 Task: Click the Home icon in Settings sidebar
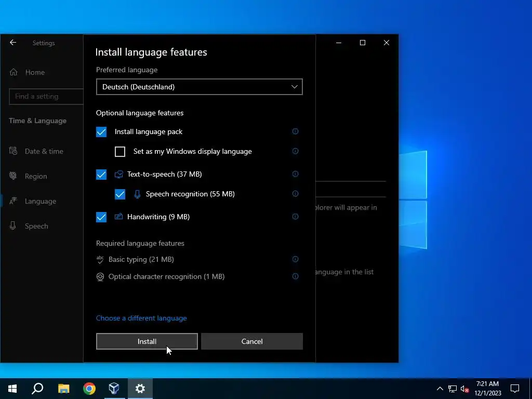(x=14, y=72)
